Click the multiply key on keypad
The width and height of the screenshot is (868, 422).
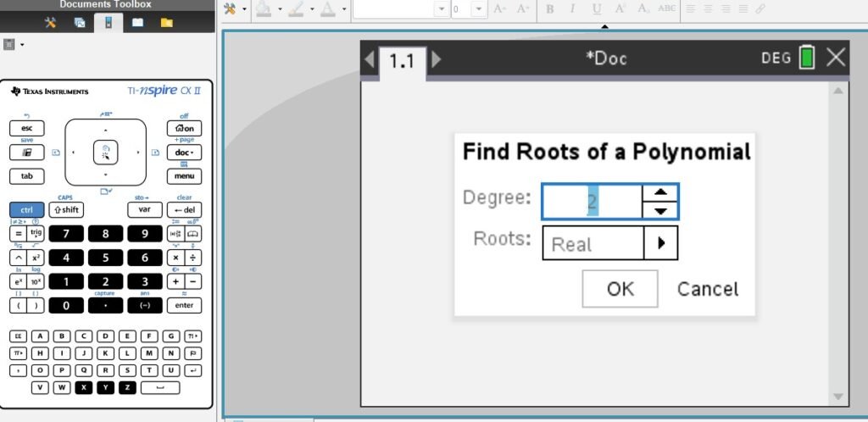pos(175,258)
